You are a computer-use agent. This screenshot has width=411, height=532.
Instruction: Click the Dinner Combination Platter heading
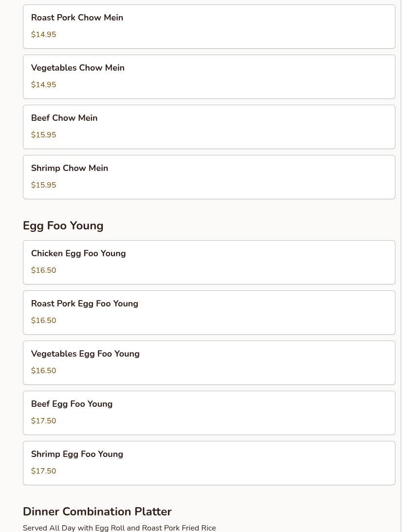click(x=97, y=512)
